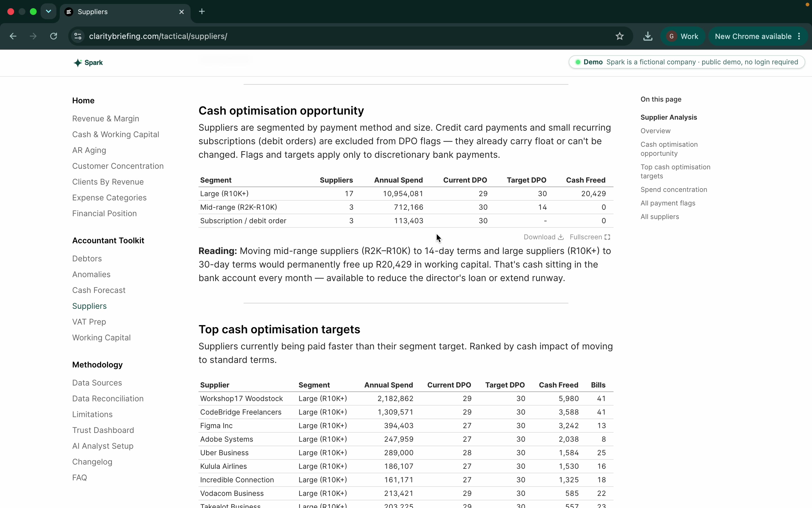The width and height of the screenshot is (812, 508).
Task: Click Figma Inc supplier row
Action: pos(406,426)
